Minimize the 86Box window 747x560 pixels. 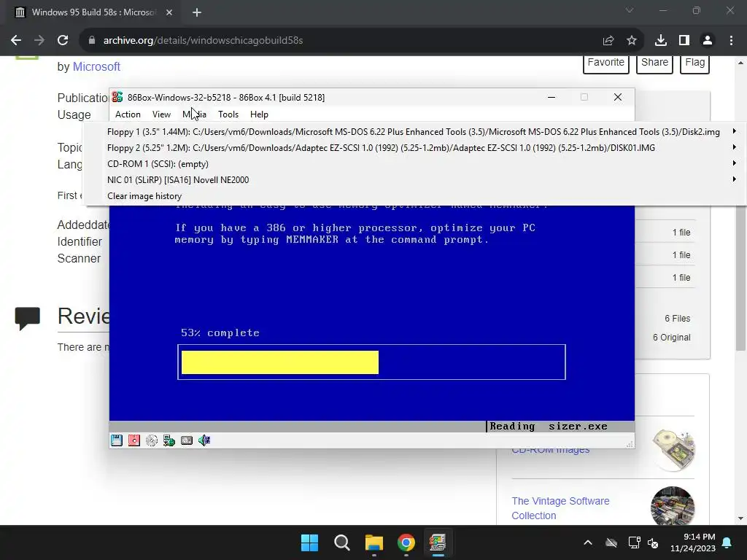pyautogui.click(x=551, y=97)
